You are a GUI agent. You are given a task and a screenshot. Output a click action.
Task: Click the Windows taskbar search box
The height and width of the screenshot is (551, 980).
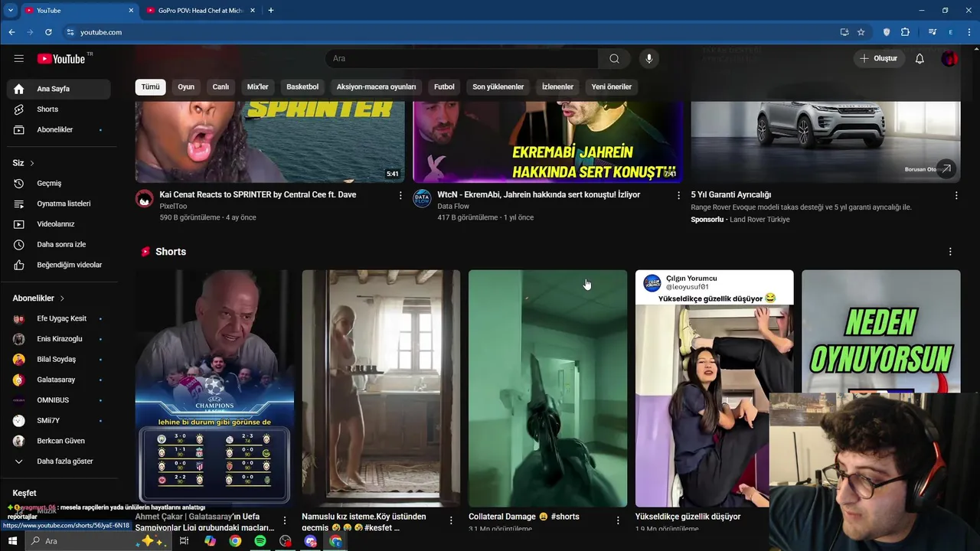coord(97,541)
